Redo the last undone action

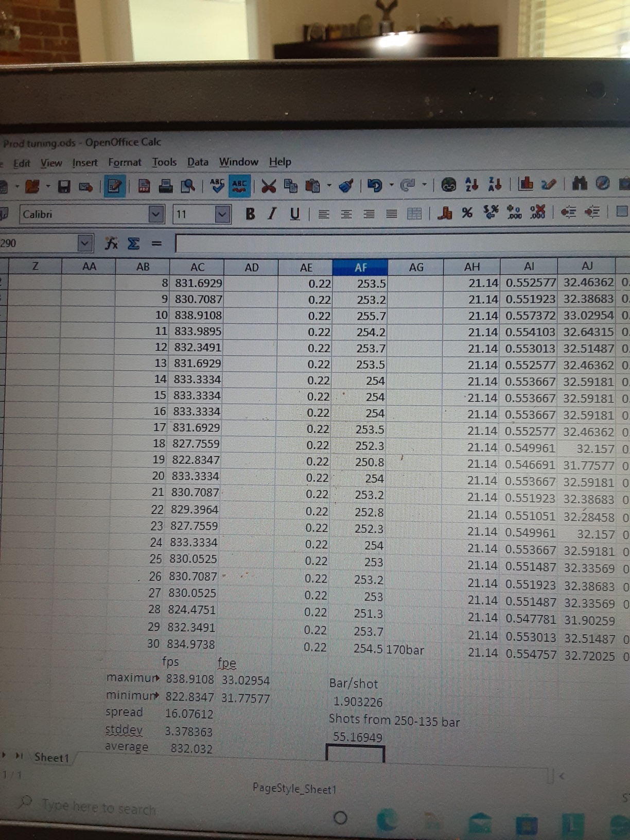[x=408, y=185]
